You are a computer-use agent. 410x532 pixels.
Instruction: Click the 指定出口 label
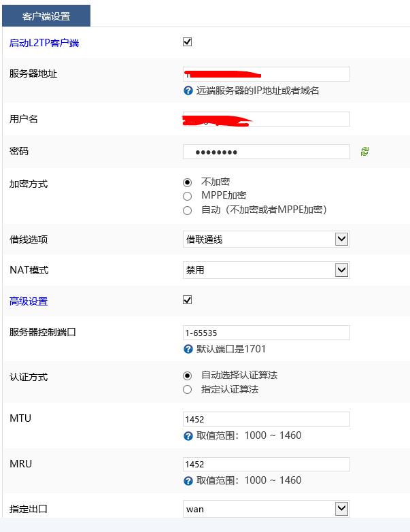29,509
